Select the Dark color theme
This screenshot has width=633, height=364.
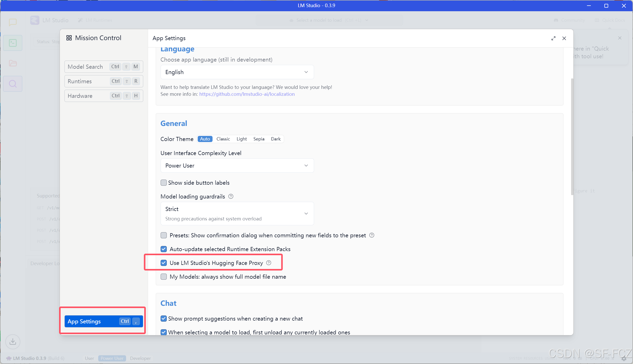click(x=276, y=139)
